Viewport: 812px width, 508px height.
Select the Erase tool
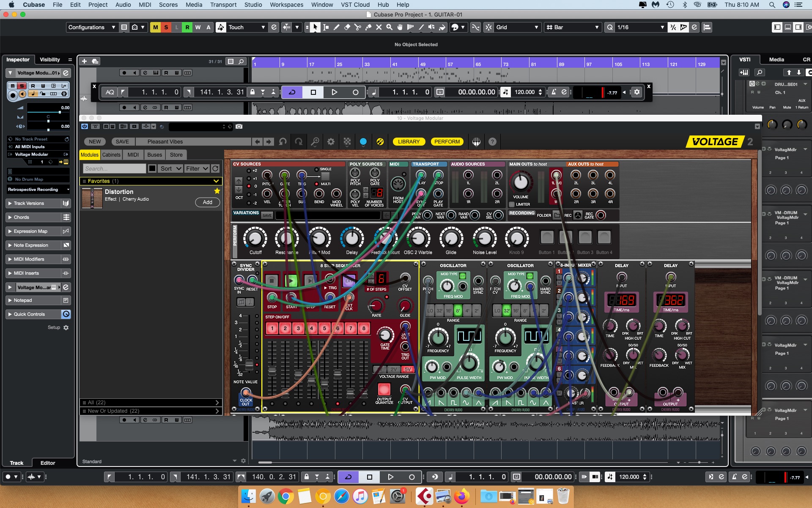(347, 27)
